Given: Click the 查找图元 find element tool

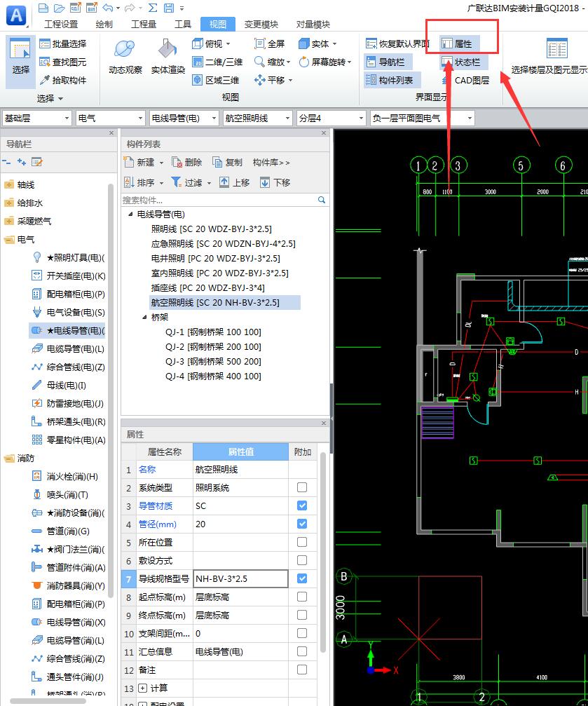Looking at the screenshot, I should pos(62,62).
